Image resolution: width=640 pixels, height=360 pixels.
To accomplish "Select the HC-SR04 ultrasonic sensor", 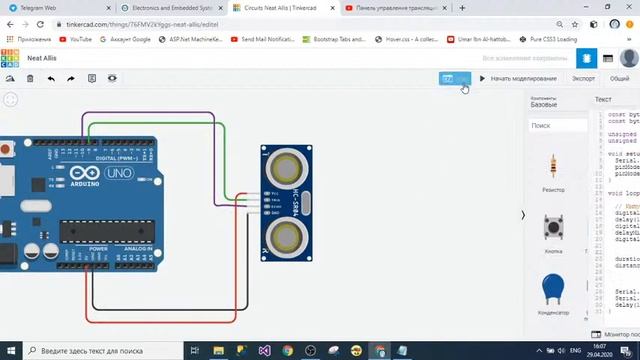I will (x=287, y=203).
